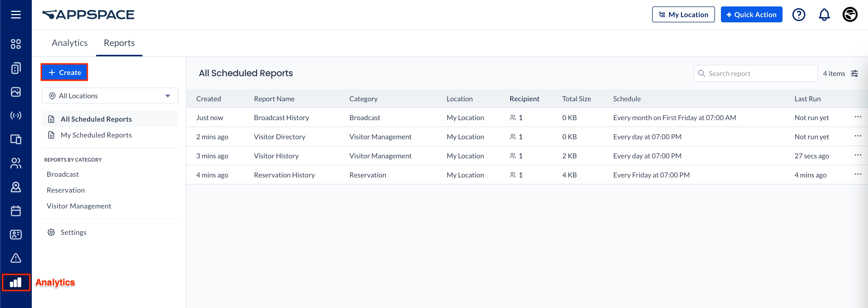Click the alerts warning triangle sidebar icon
The image size is (868, 308).
15,258
